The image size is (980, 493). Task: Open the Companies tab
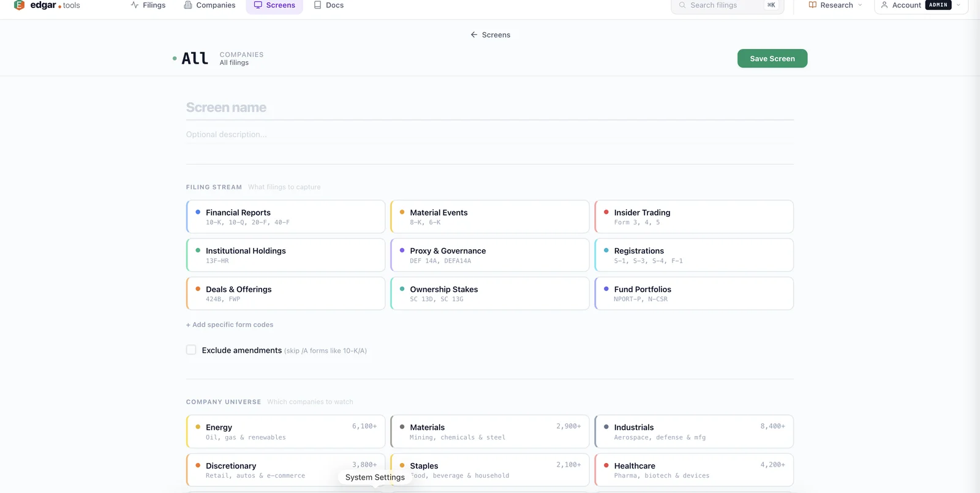click(x=209, y=5)
